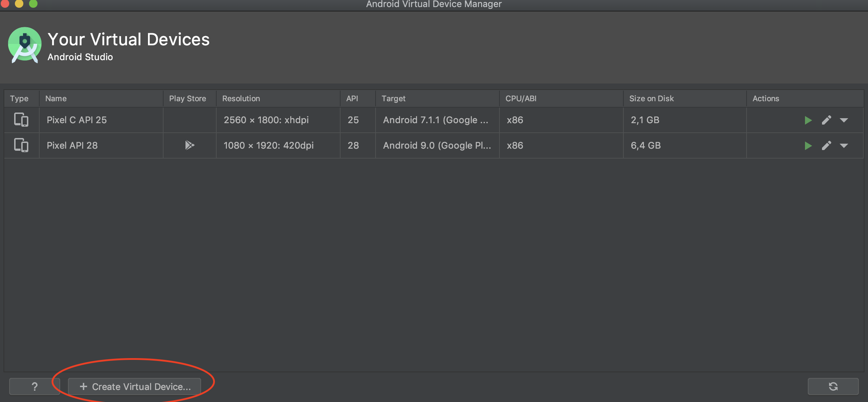Sort by Size on Disk column

tap(651, 99)
